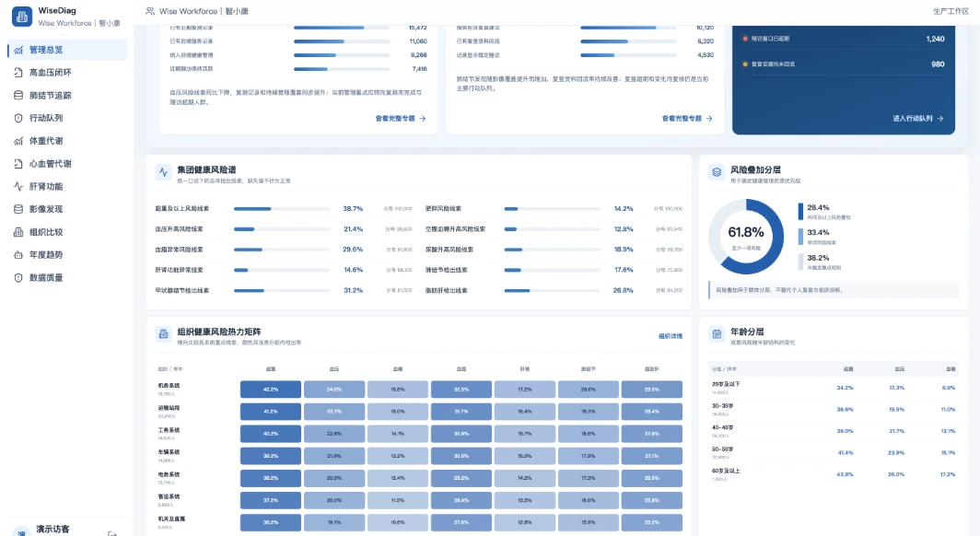Click the icon beside 组织健康风险热力矩阵 title
This screenshot has height=536, width=980.
(164, 334)
